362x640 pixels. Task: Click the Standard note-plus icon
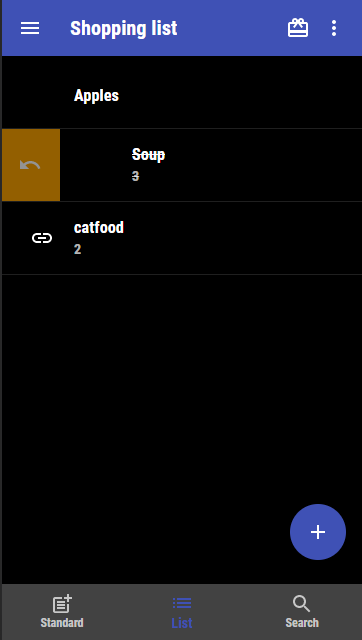(x=62, y=603)
